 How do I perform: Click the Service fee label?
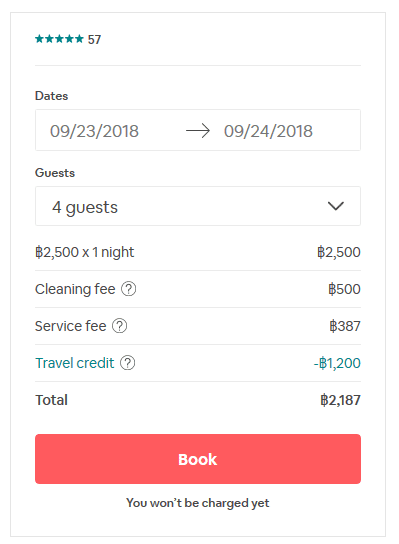(70, 326)
